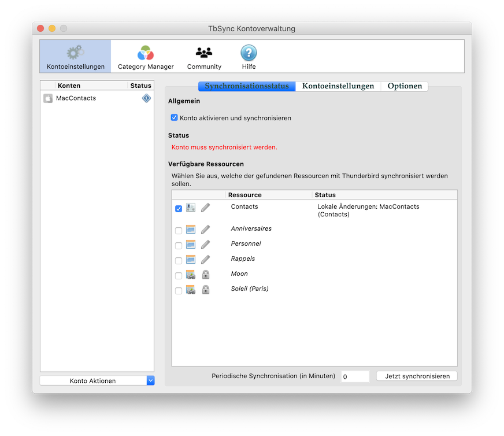
Task: Switch to the Optionen tab
Action: tap(405, 86)
